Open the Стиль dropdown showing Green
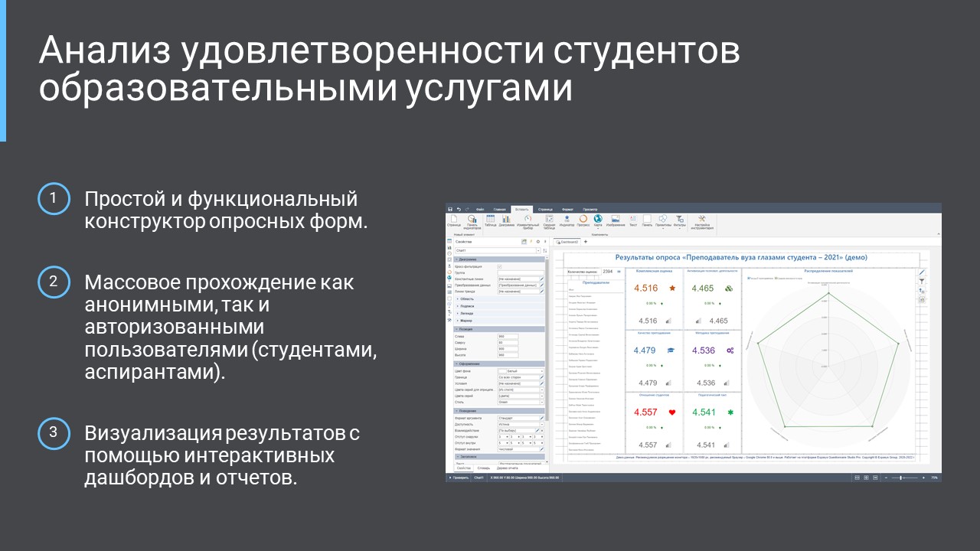Image resolution: width=980 pixels, height=551 pixels. tap(520, 401)
